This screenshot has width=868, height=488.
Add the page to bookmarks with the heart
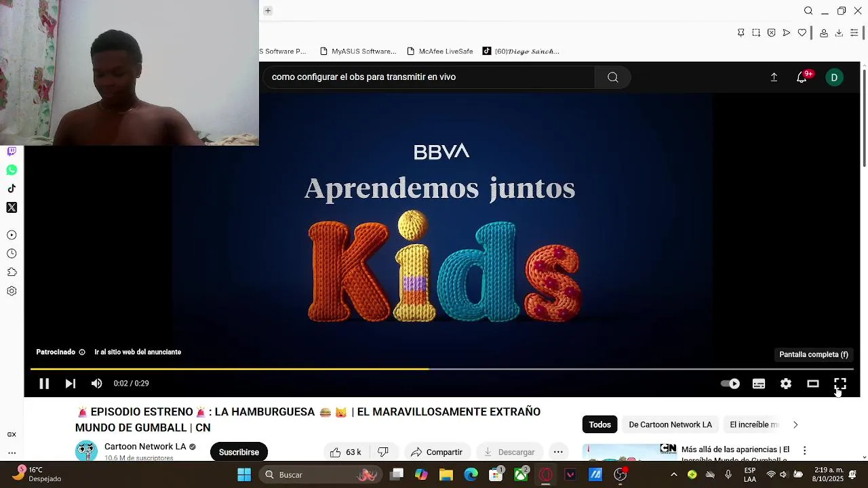coord(802,33)
